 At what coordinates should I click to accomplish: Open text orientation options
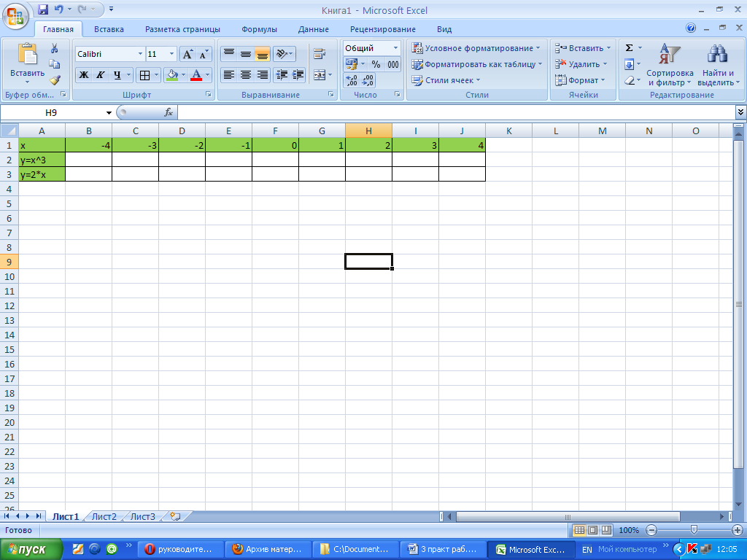285,54
